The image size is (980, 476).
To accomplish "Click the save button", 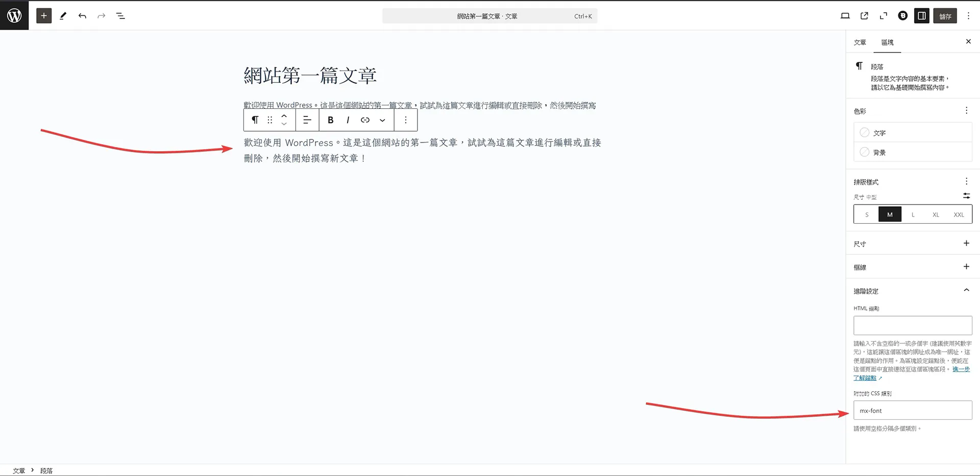I will coord(945,16).
